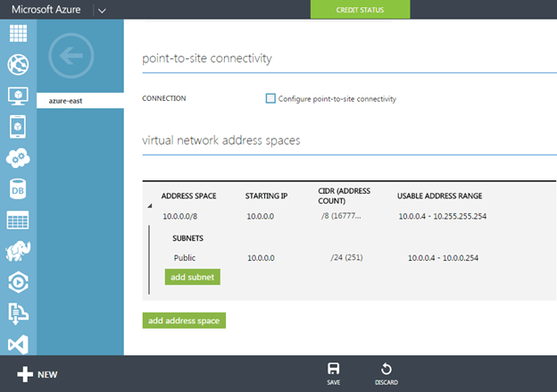
Task: Open Virtual Machines monitor icon
Action: coord(18,96)
